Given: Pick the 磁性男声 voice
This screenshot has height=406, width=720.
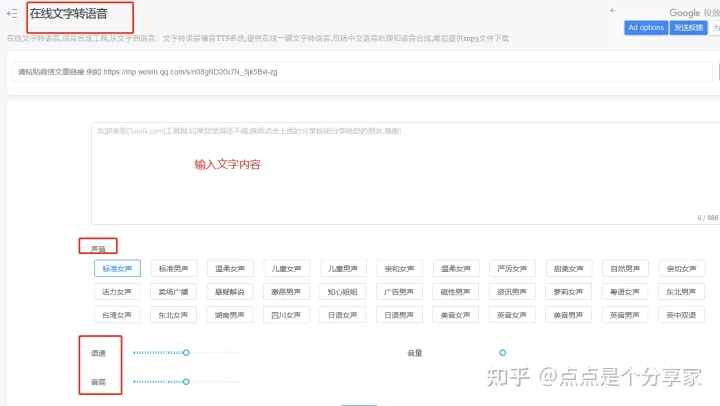Looking at the screenshot, I should [456, 292].
